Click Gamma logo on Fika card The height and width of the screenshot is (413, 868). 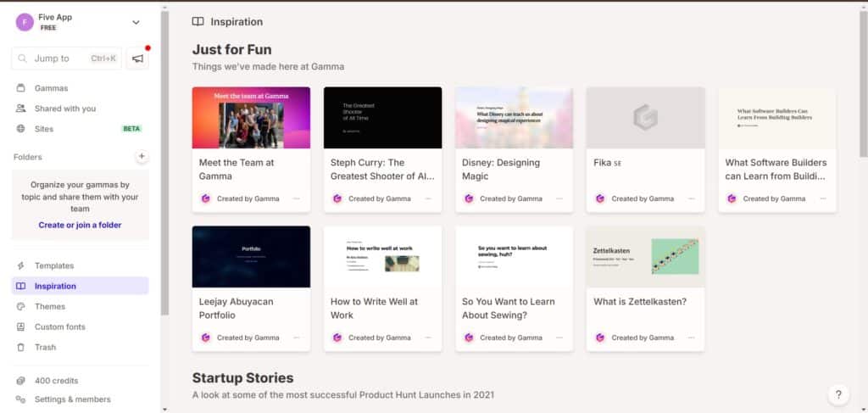click(600, 198)
